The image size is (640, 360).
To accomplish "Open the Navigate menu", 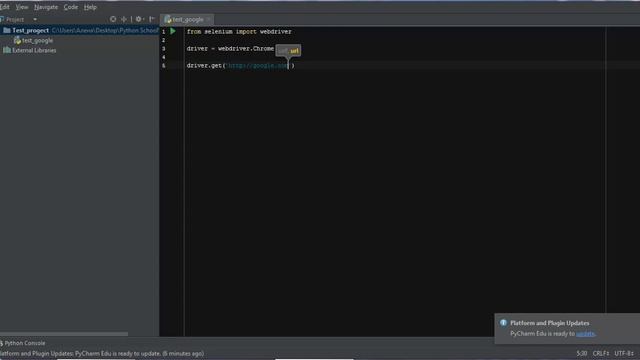I will 46,7.
